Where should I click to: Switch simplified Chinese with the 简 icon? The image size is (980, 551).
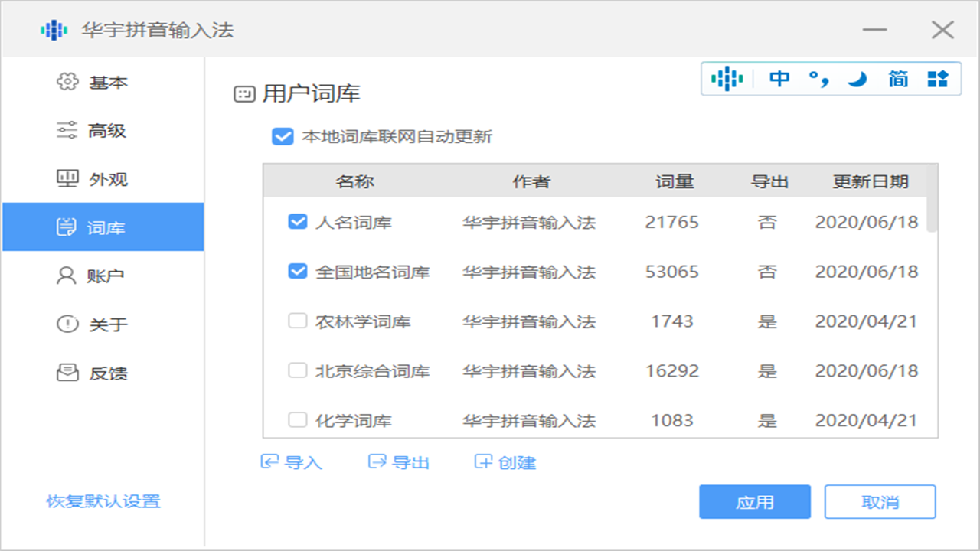[x=897, y=77]
